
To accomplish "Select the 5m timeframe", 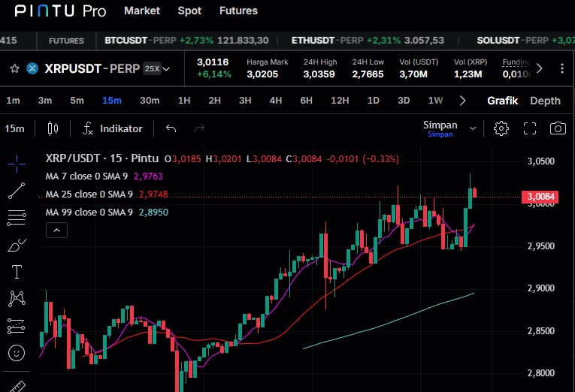I will click(77, 101).
